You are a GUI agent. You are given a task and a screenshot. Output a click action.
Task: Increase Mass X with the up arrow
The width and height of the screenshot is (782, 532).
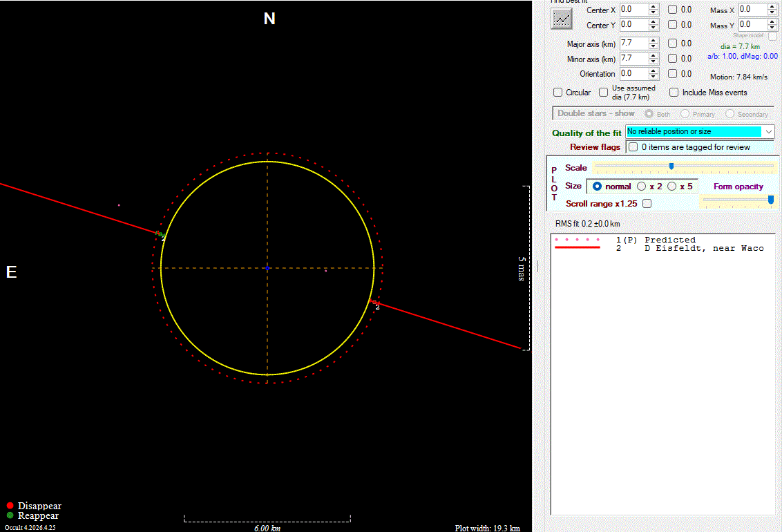click(772, 6)
